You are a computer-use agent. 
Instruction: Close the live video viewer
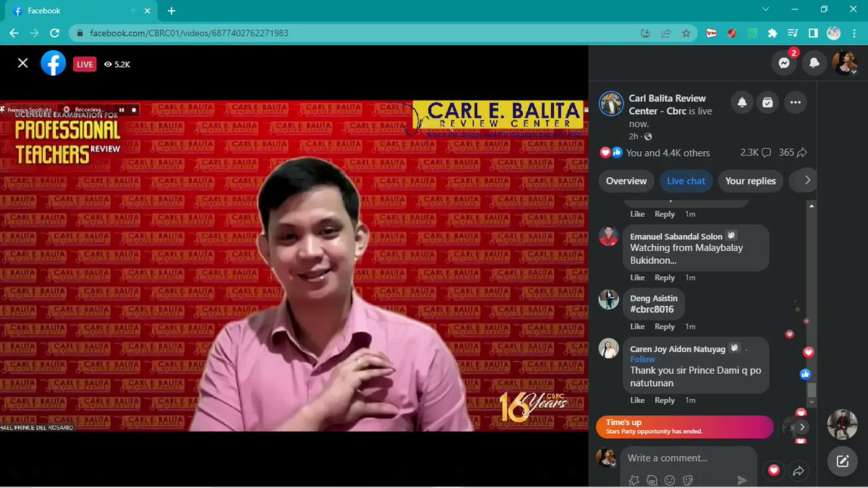click(23, 64)
